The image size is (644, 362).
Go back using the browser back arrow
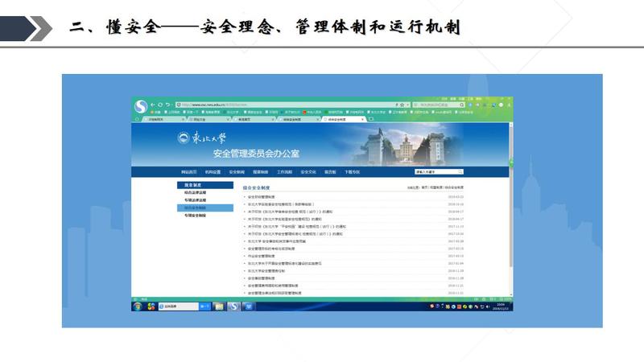click(153, 105)
